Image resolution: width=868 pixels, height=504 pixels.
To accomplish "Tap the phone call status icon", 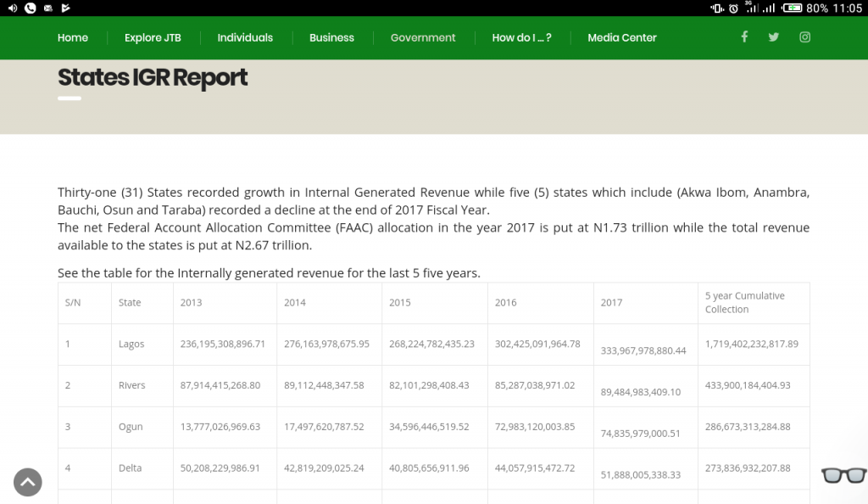I will pos(31,8).
